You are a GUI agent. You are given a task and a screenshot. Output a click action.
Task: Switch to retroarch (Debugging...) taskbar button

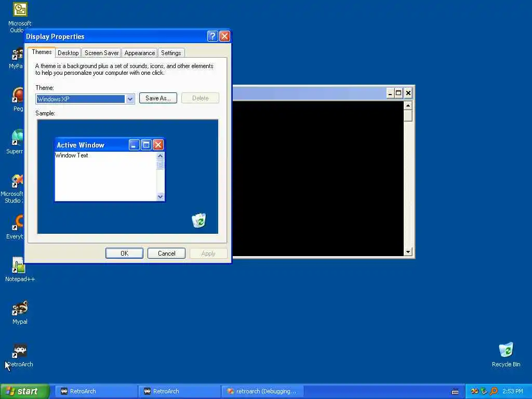[262, 391]
